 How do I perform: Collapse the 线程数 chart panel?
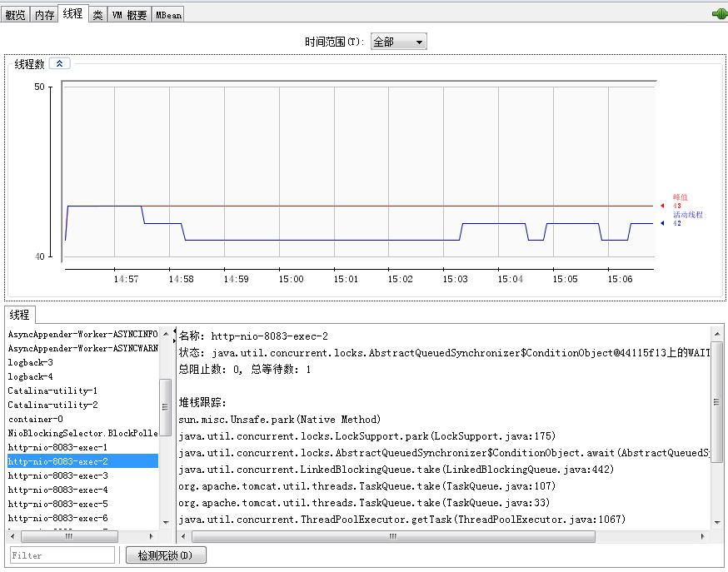58,62
